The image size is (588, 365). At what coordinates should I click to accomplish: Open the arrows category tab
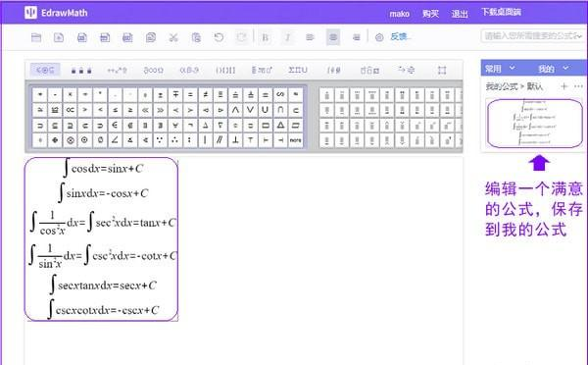coord(406,70)
